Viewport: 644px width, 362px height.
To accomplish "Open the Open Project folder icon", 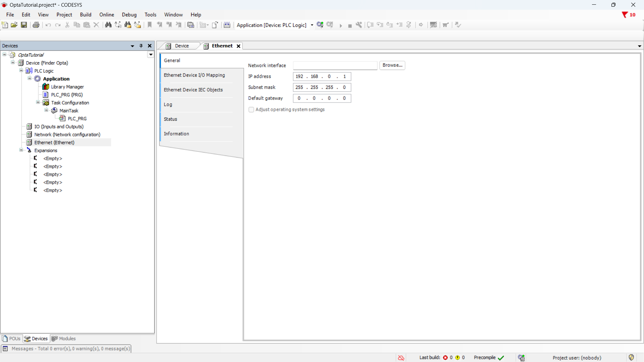I will [x=14, y=25].
